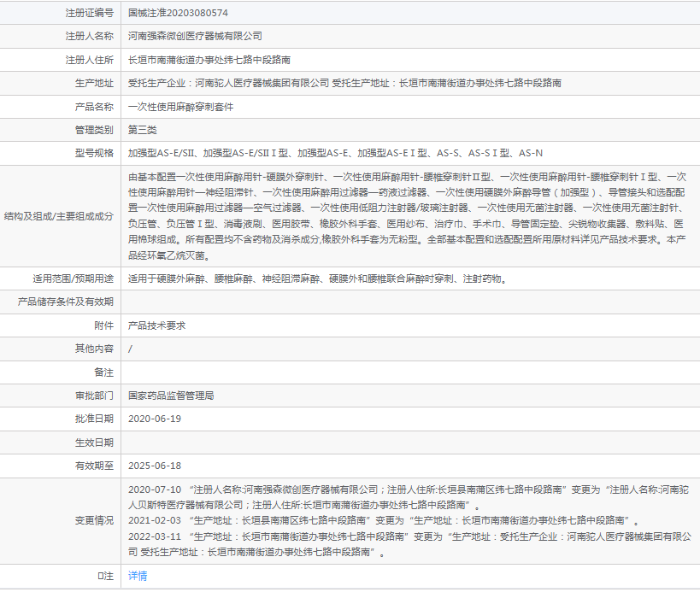Click attachment value 产品技术要求
This screenshot has height=592, width=700.
click(x=156, y=325)
